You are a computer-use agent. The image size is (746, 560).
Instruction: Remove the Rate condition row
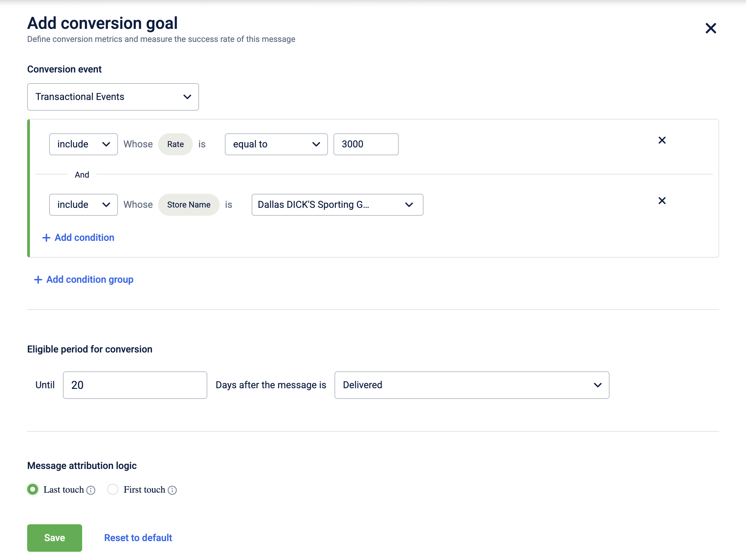[x=662, y=140]
